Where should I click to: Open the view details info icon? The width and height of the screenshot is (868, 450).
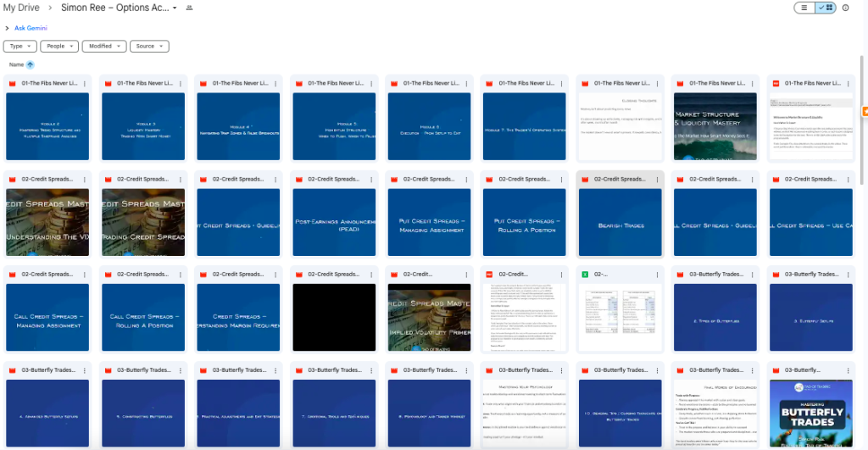tap(845, 8)
